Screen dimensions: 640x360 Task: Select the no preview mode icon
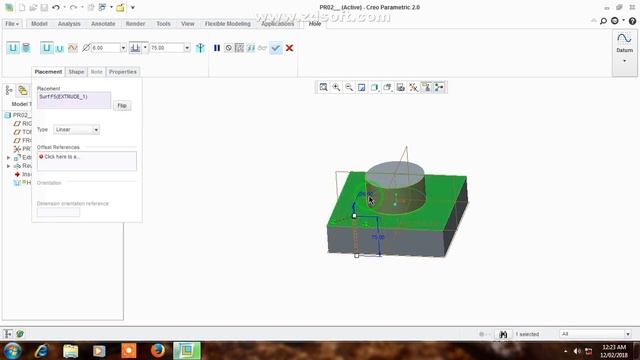[229, 48]
